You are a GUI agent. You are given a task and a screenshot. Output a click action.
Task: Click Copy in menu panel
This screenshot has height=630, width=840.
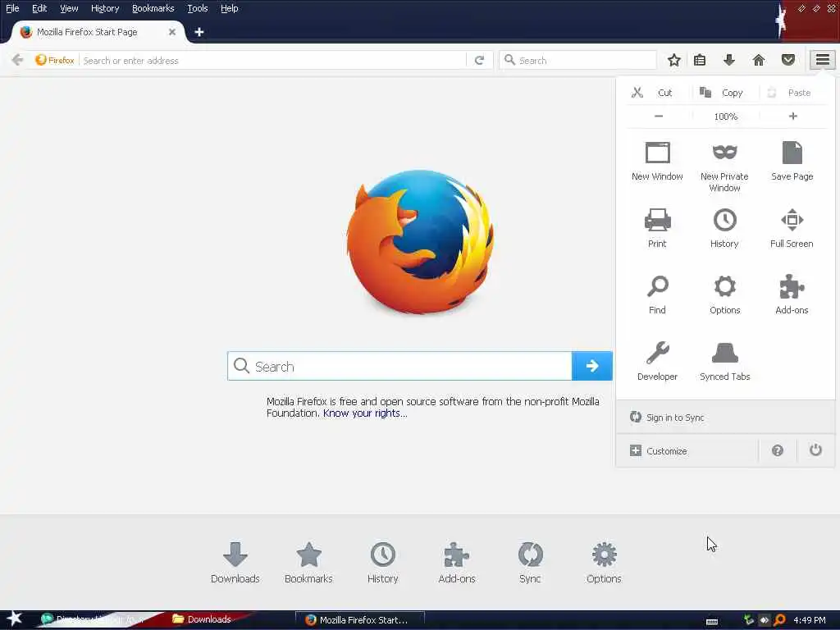726,93
